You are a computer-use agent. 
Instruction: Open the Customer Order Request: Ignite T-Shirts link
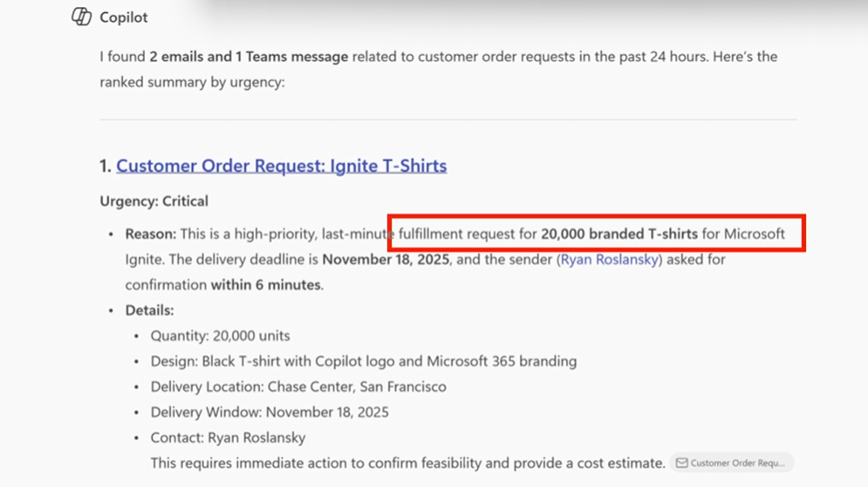[x=281, y=166]
